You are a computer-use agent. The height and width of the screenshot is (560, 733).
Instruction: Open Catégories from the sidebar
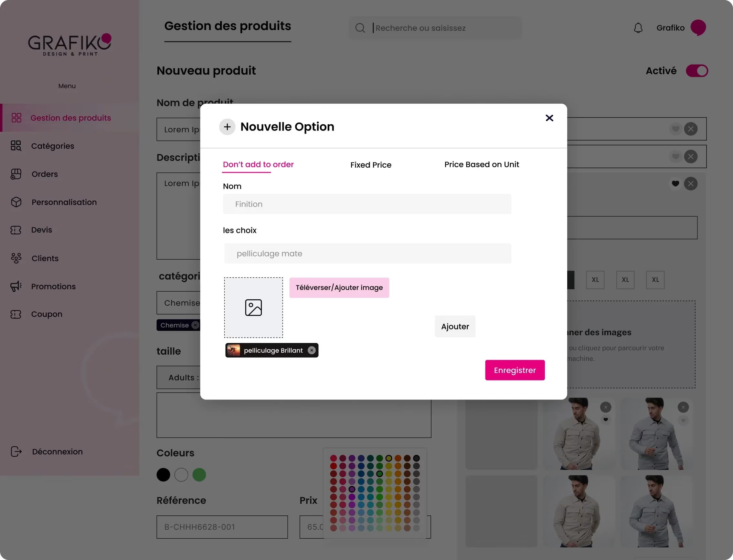pyautogui.click(x=52, y=146)
